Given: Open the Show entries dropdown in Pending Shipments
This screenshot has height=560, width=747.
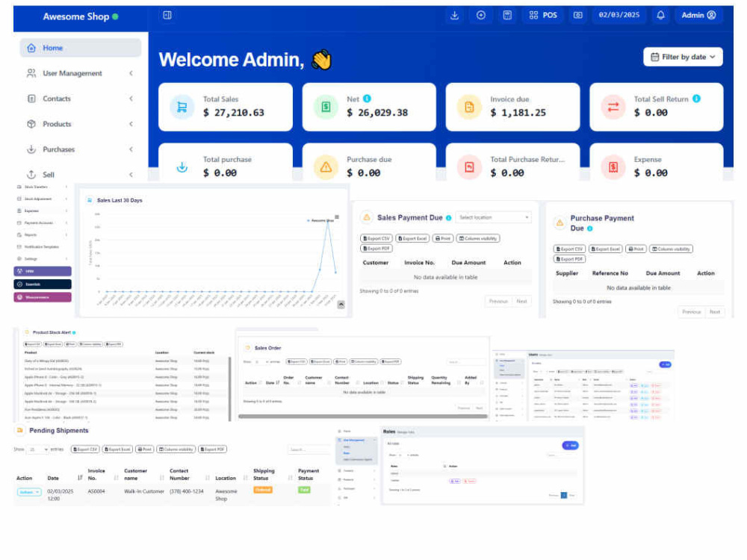Looking at the screenshot, I should click(37, 449).
